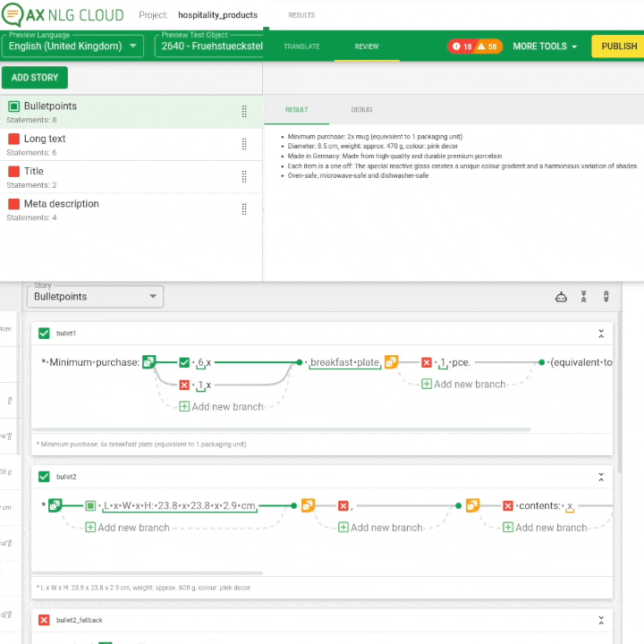Expand the bullet2_fallback statement panel

tap(601, 620)
